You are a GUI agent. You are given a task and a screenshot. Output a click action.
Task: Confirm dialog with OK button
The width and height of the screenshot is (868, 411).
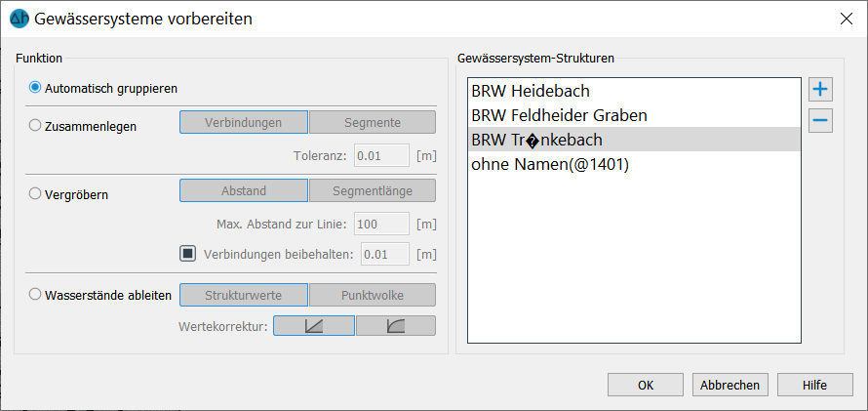pyautogui.click(x=646, y=385)
